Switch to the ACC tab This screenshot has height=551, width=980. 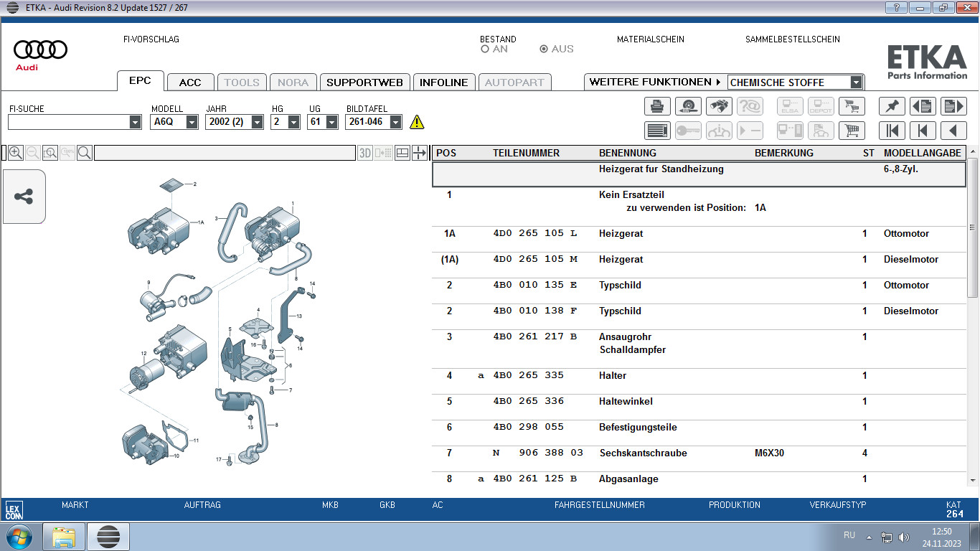point(190,83)
